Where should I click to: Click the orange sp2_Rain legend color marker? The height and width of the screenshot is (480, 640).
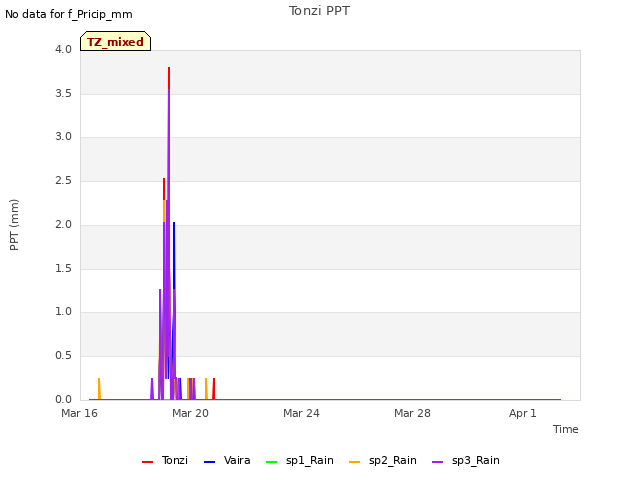click(355, 462)
